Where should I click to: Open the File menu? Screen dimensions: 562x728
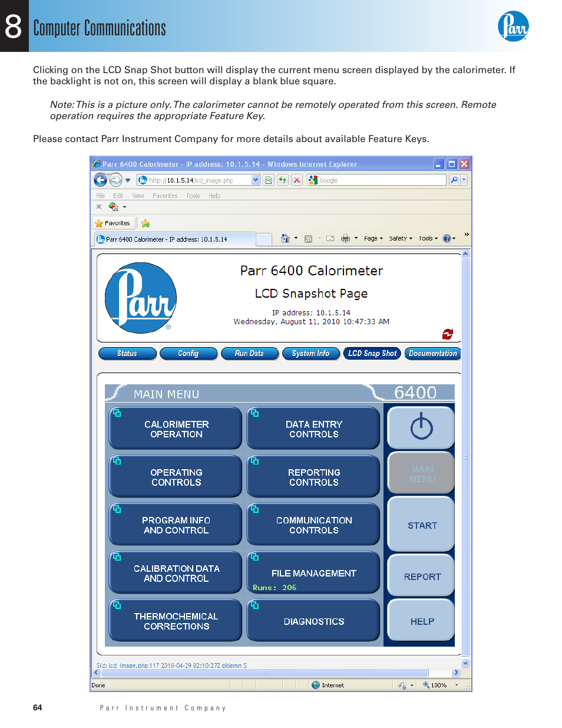coord(101,196)
